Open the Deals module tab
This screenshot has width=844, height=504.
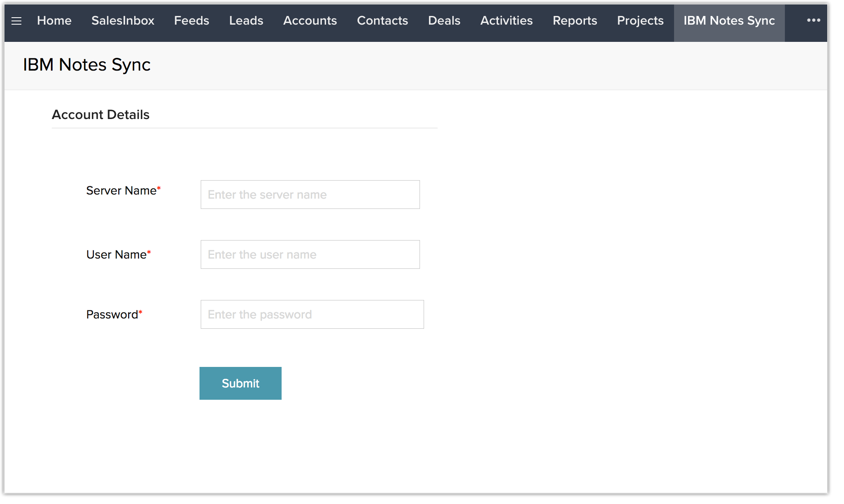coord(444,21)
